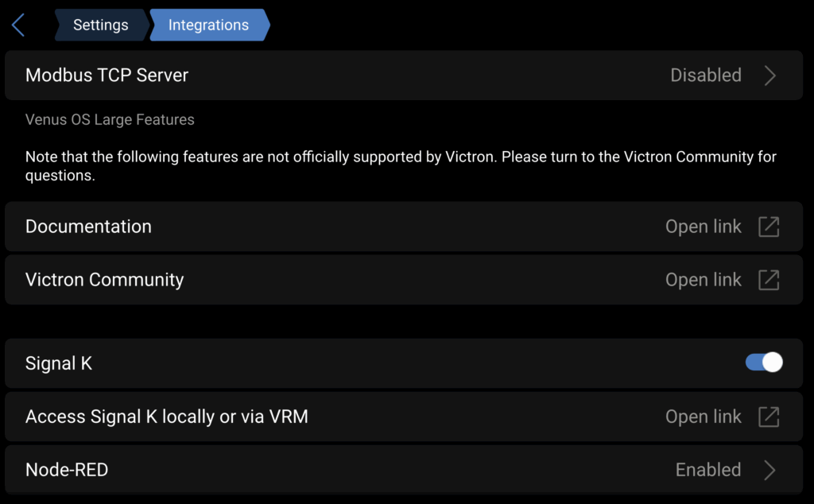The width and height of the screenshot is (814, 504).
Task: Open link text for Documentation
Action: pos(703,227)
